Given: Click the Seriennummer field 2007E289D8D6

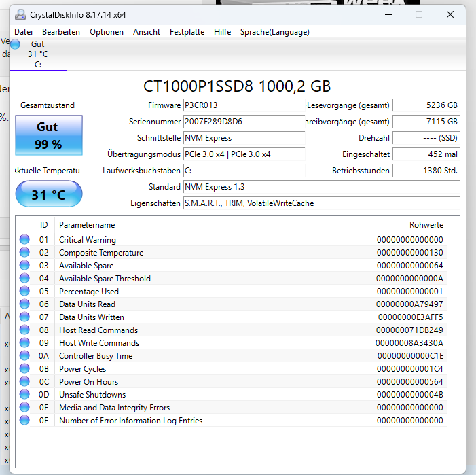Looking at the screenshot, I should pos(244,122).
